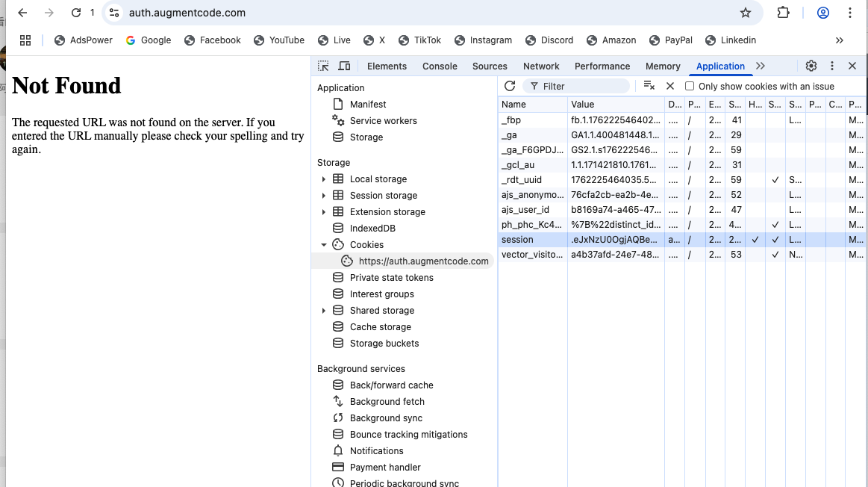Delete selected cookie with X icon
The width and height of the screenshot is (868, 487).
(x=670, y=86)
